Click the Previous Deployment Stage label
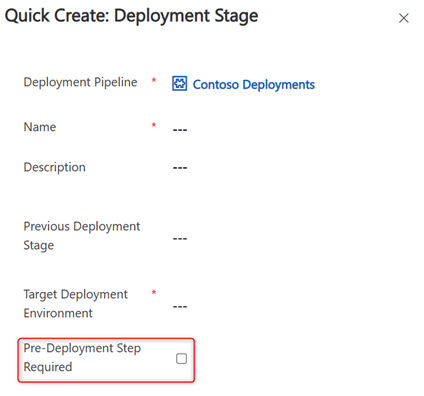Screen dimensions: 424x396 [x=82, y=236]
